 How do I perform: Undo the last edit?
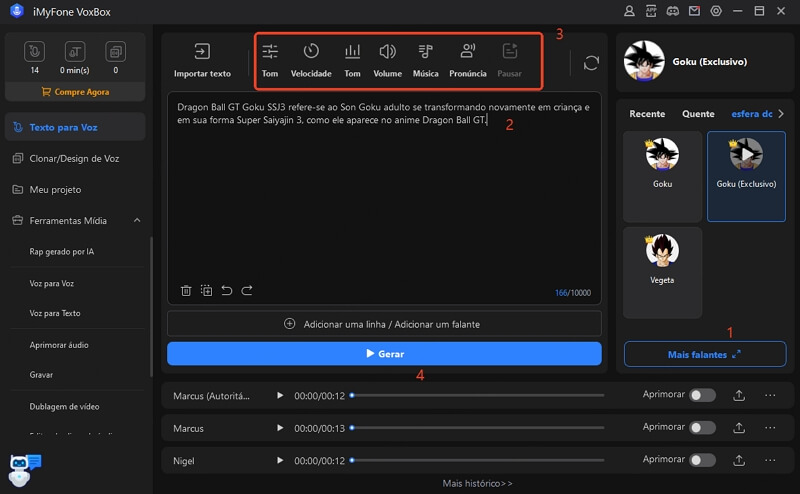227,290
